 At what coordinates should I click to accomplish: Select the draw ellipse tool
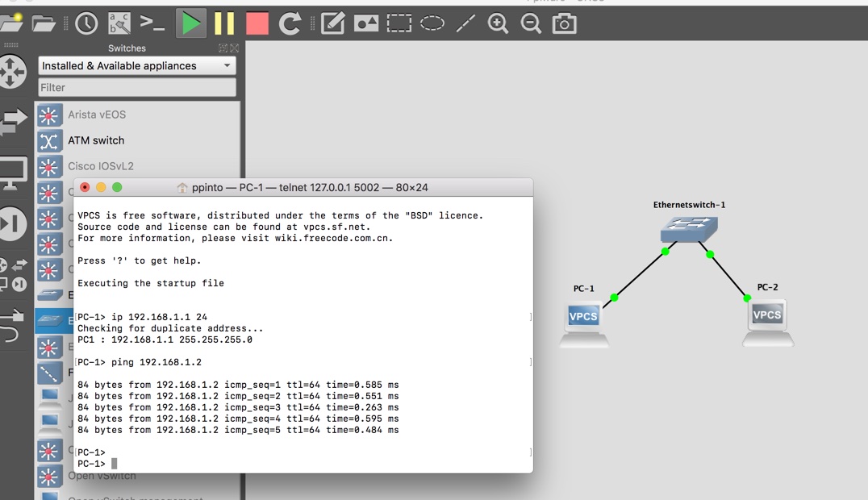pyautogui.click(x=432, y=23)
